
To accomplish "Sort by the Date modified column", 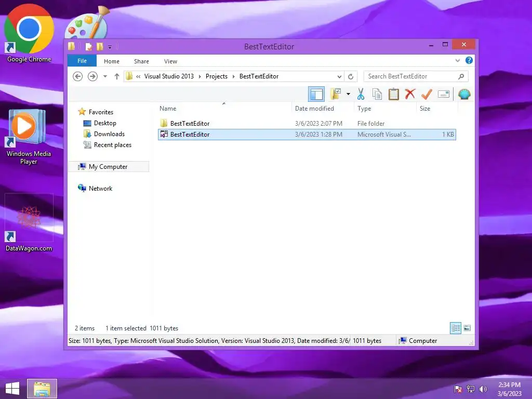I will (x=322, y=108).
